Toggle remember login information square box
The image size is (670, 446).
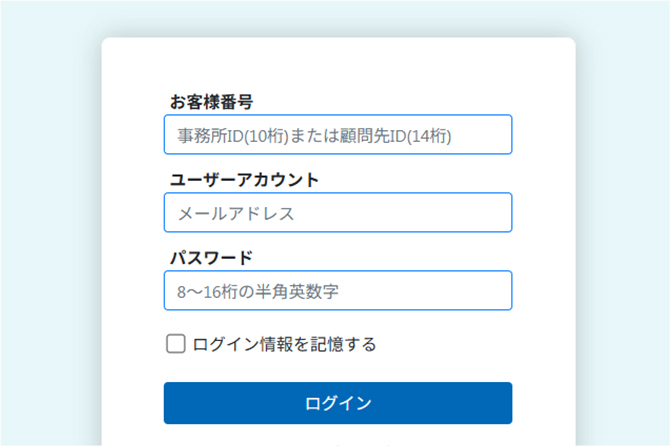(x=176, y=344)
